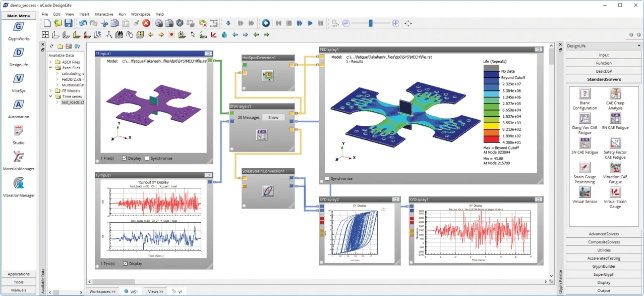The width and height of the screenshot is (644, 296).
Task: Enable Synchronise checkbox in FEDisplay1
Action: coord(327,178)
